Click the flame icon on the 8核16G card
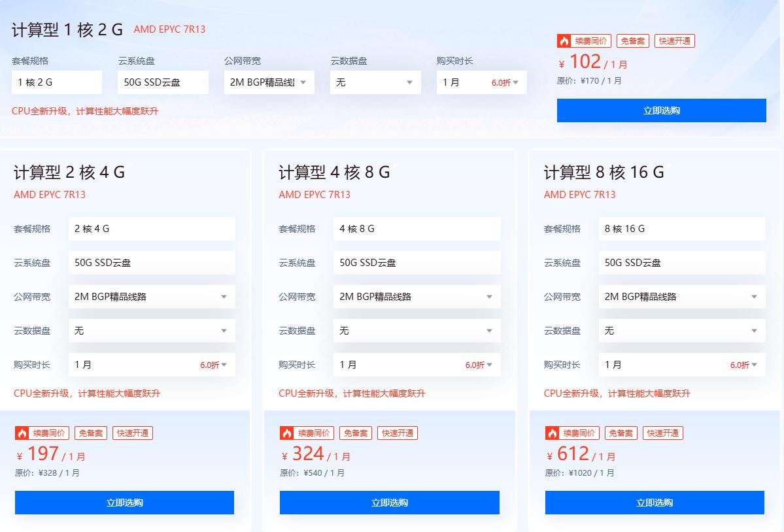 (x=553, y=433)
